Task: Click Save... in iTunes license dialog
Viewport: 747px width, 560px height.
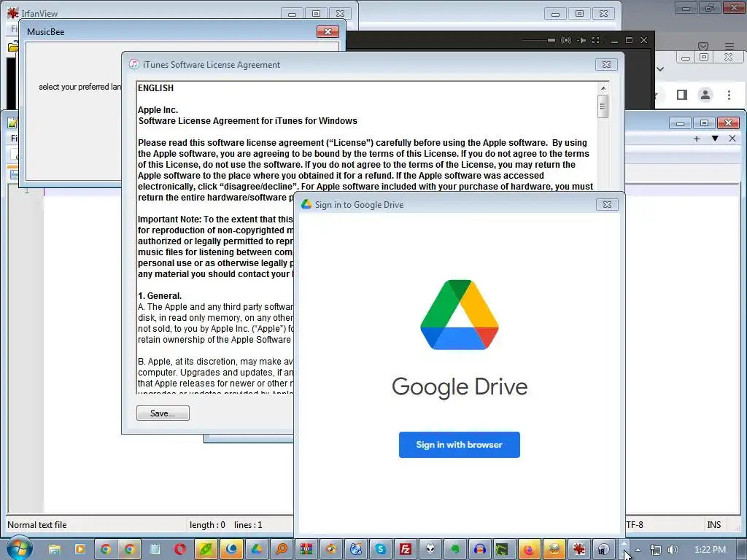Action: (x=163, y=413)
